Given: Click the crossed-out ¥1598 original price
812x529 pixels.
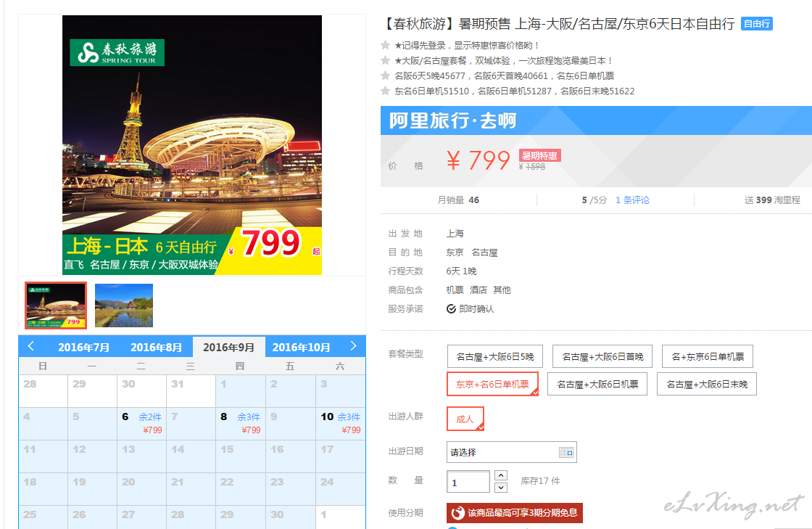Looking at the screenshot, I should (532, 167).
